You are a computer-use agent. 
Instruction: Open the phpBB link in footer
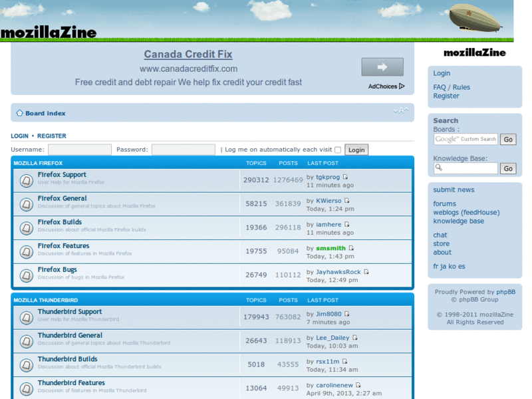pos(506,292)
